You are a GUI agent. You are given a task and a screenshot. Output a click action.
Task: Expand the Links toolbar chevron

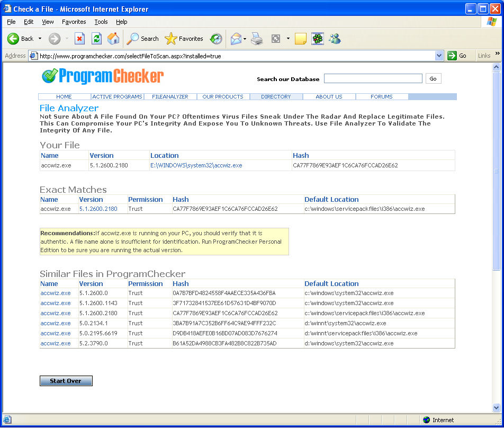click(498, 53)
